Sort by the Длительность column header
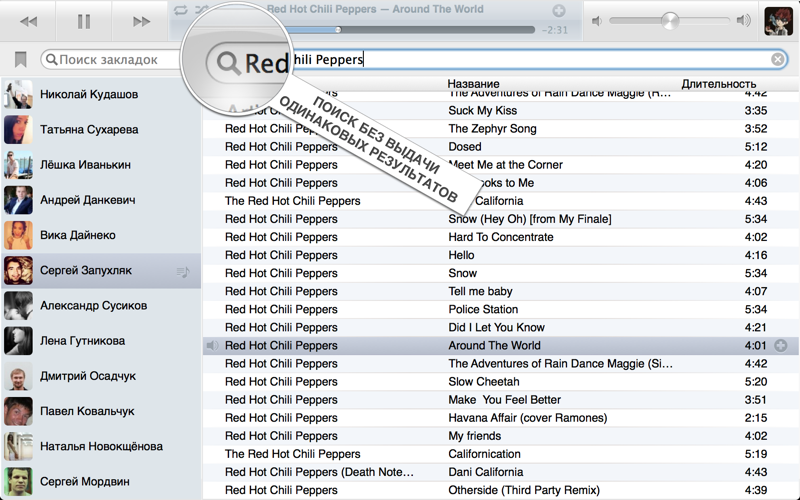This screenshot has width=800, height=500. (718, 84)
